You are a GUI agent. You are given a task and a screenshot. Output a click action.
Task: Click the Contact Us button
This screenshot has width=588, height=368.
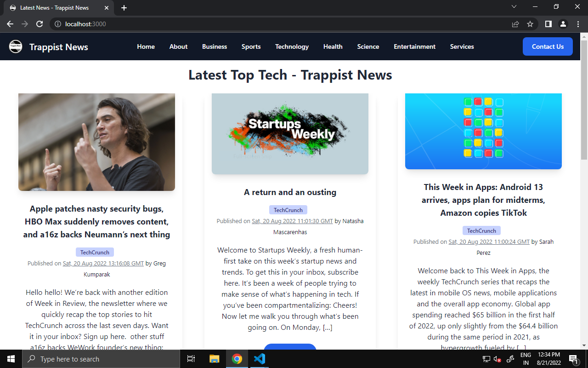pyautogui.click(x=548, y=46)
